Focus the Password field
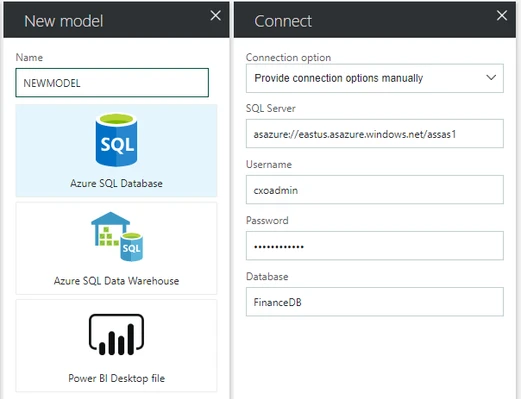Screen dimensions: 521x399 point(375,246)
